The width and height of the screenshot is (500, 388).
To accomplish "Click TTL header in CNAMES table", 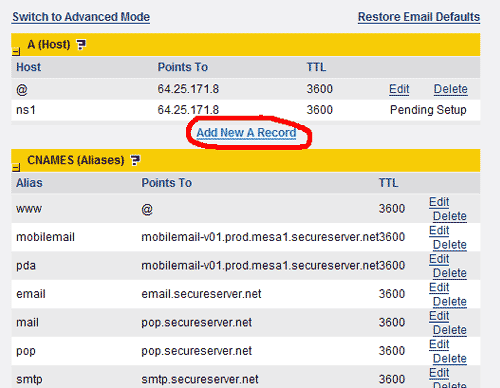I will tap(388, 183).
